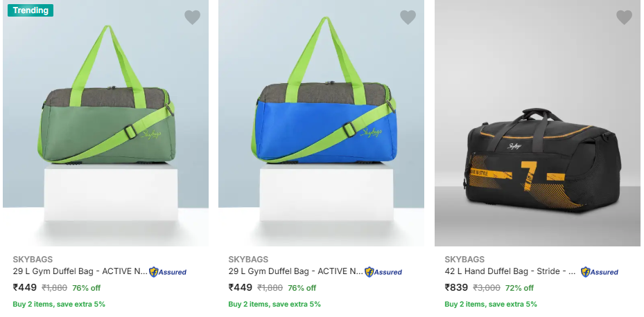644x317 pixels.
Task: Open first 29 L Gym Duffel Bag title
Action: 80,271
